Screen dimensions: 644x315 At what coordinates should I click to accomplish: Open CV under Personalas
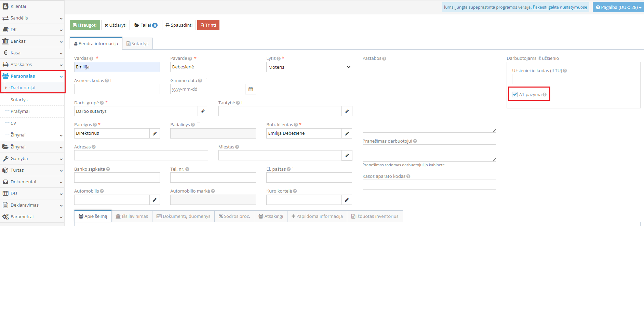[13, 123]
